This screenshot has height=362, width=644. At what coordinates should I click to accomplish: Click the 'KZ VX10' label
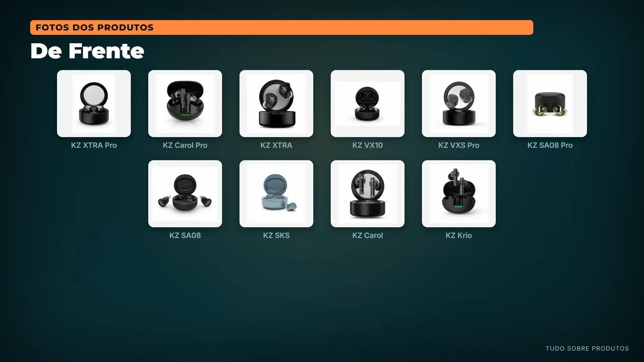[368, 145]
